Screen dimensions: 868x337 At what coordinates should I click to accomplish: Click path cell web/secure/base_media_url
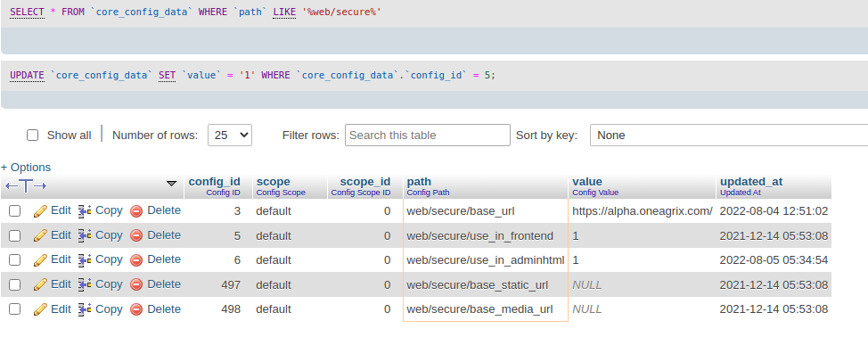pyautogui.click(x=479, y=309)
